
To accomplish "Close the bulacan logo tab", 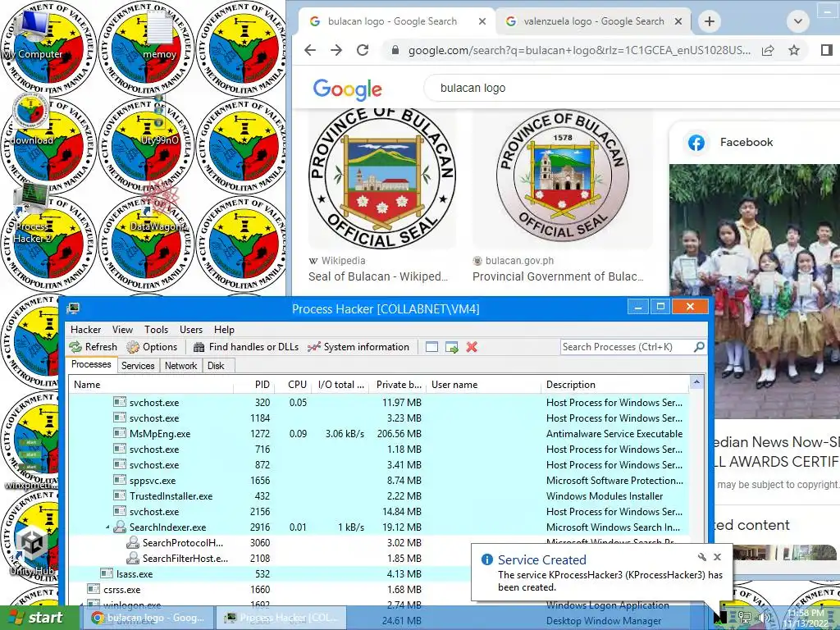I will tap(482, 21).
